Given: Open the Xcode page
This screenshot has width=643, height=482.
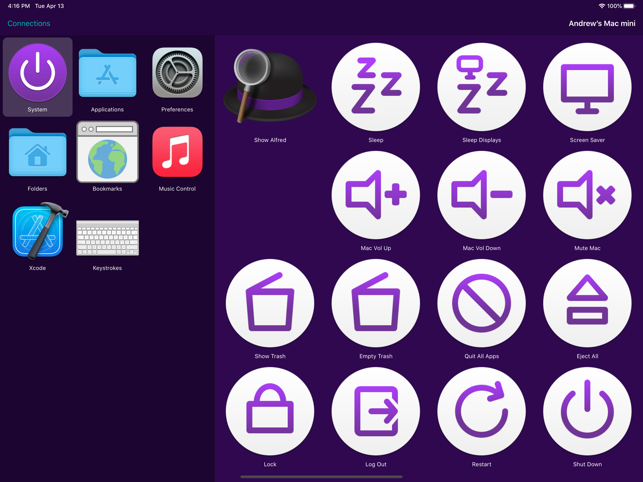Looking at the screenshot, I should tap(39, 231).
